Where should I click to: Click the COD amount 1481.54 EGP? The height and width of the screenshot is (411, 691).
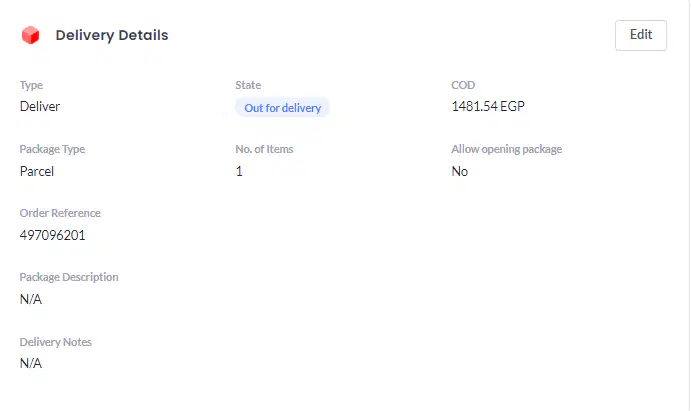[488, 106]
